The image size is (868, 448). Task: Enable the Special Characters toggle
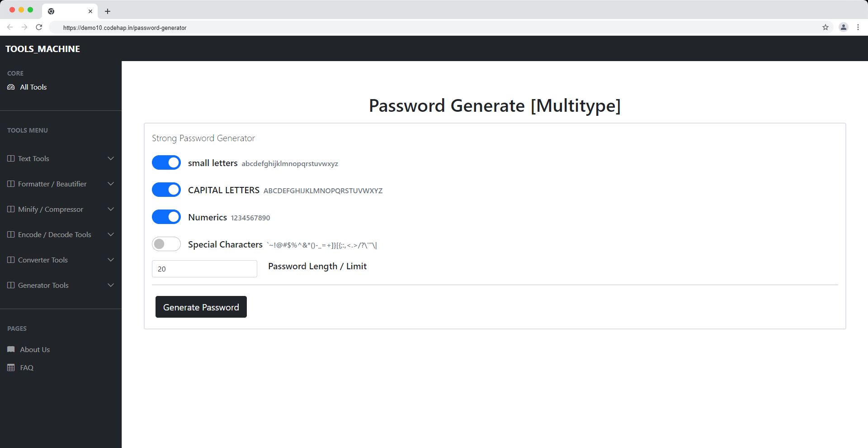coord(166,244)
